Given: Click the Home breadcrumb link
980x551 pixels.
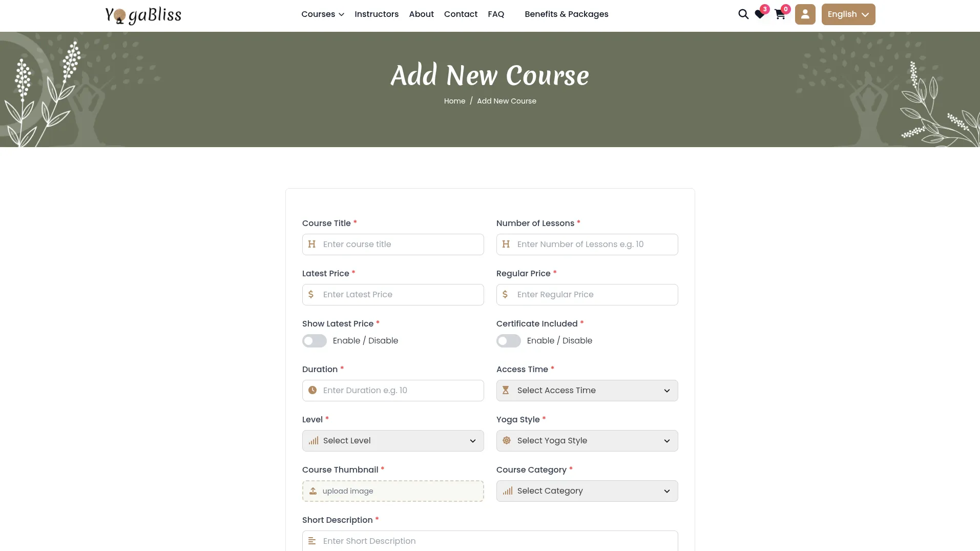Looking at the screenshot, I should click(x=454, y=101).
